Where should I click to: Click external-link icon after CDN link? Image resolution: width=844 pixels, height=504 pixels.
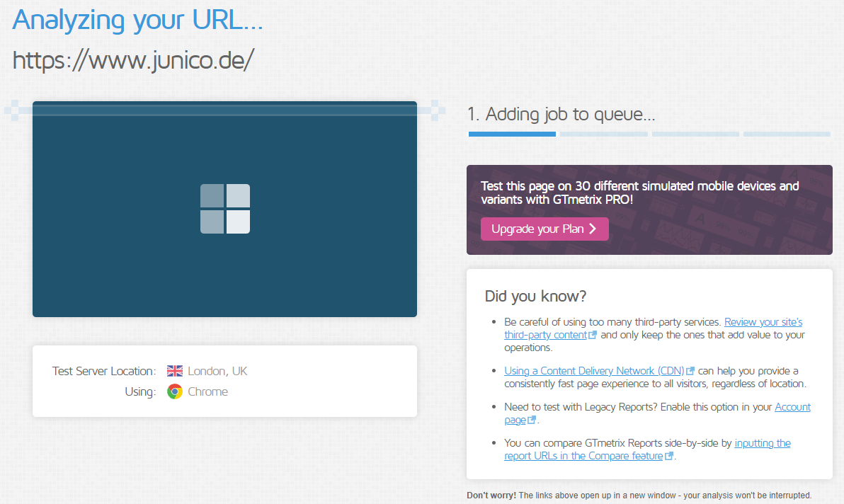pyautogui.click(x=690, y=371)
